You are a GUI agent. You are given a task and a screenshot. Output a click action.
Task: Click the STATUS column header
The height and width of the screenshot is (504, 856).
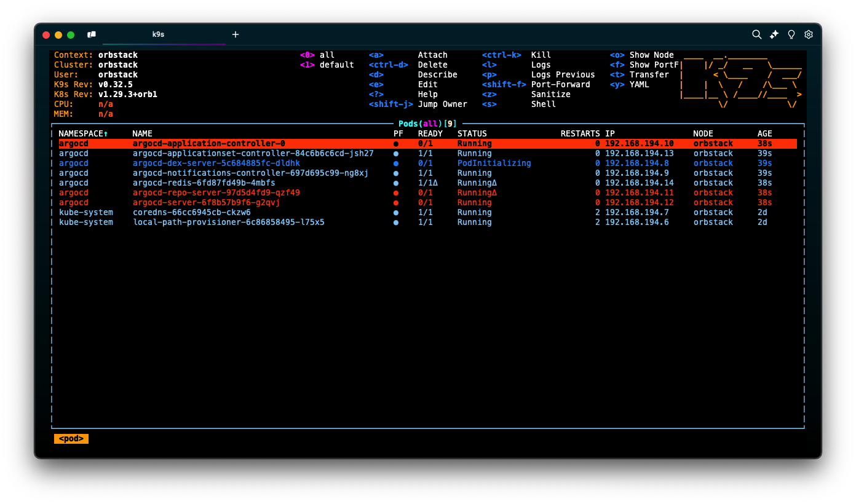[x=472, y=134]
